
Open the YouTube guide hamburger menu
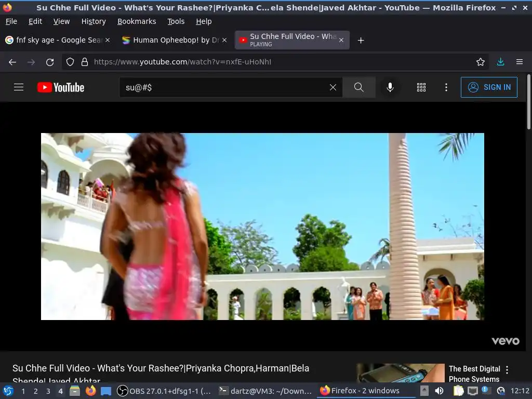click(19, 87)
